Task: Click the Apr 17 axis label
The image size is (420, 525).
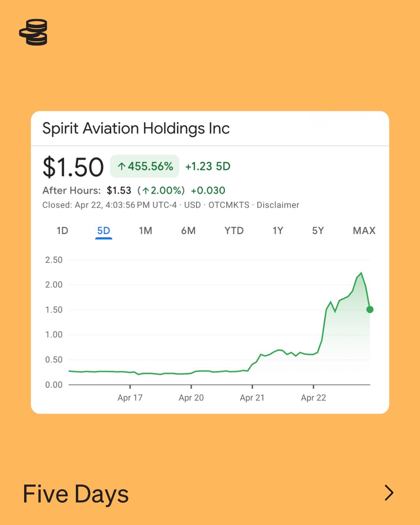Action: 130,397
